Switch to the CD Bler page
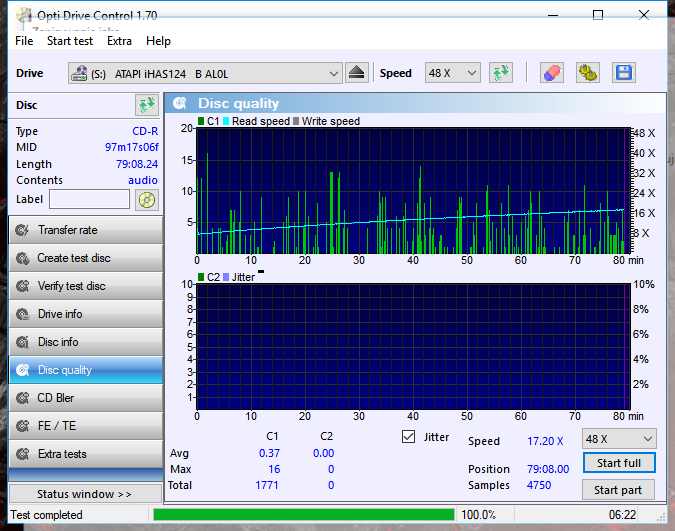The width and height of the screenshot is (675, 531). coord(86,398)
